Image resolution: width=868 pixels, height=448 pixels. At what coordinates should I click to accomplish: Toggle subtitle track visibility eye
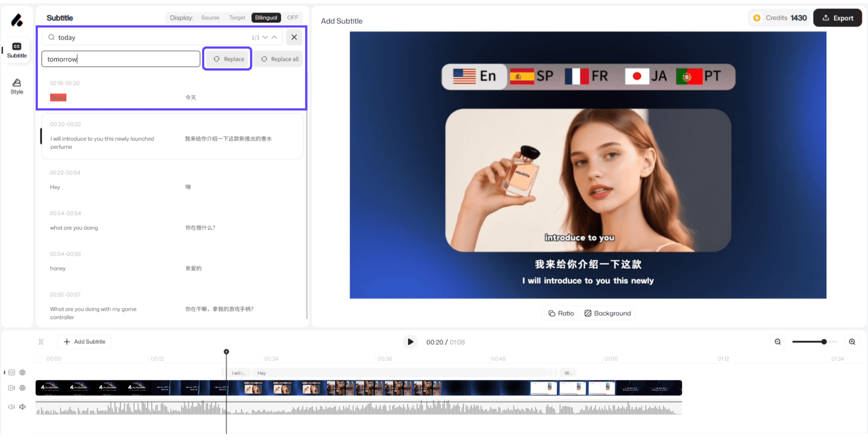23,372
